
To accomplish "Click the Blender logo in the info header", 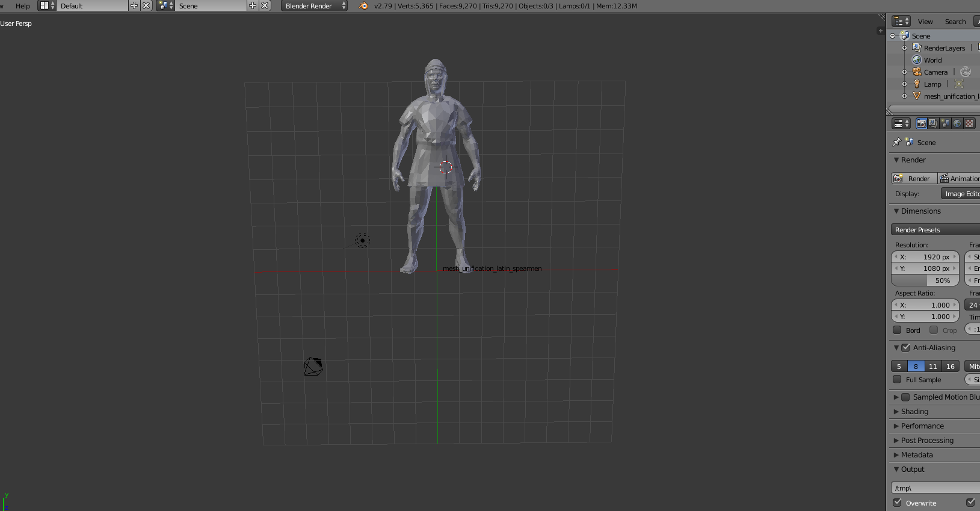I will [363, 5].
